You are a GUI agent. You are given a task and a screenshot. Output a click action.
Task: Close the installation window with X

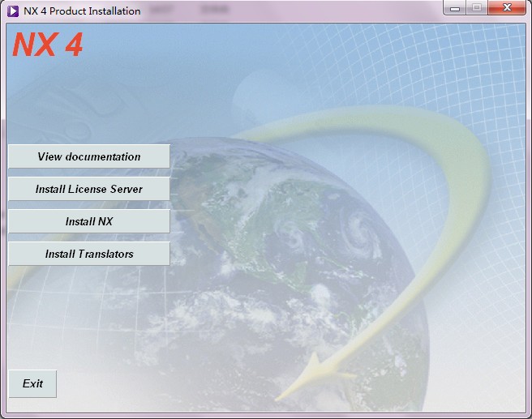coord(507,7)
